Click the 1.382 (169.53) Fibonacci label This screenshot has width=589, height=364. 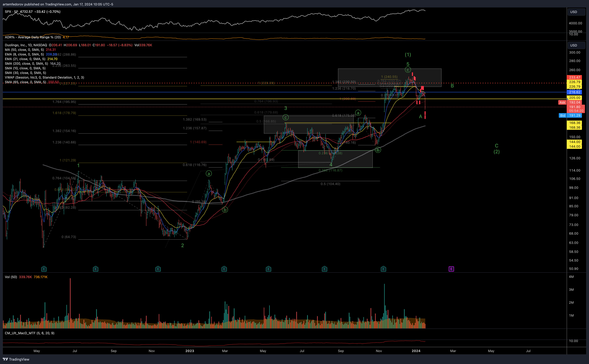pos(195,119)
